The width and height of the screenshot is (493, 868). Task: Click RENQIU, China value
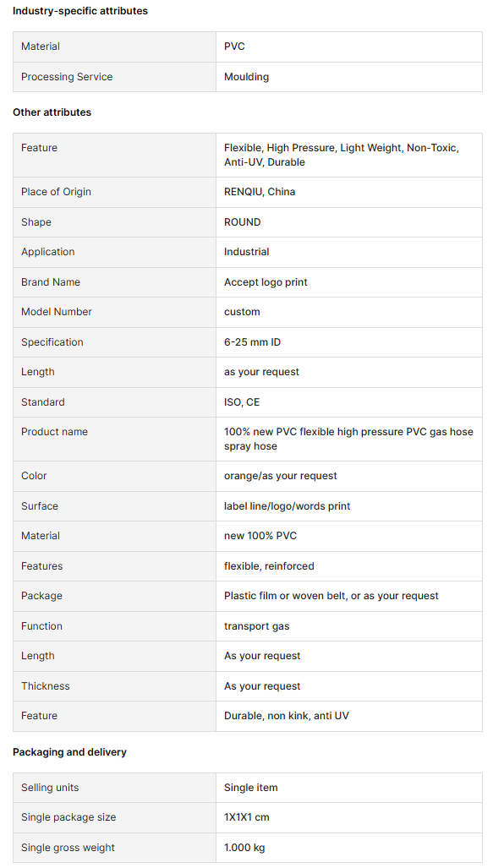260,192
